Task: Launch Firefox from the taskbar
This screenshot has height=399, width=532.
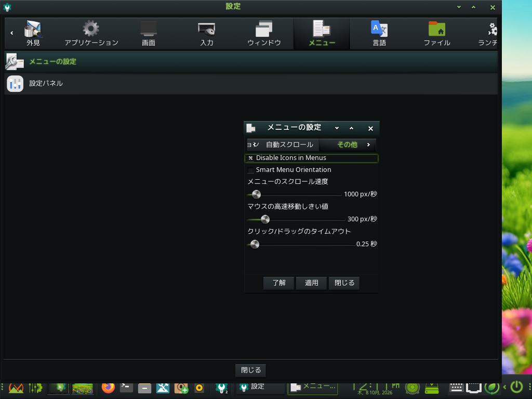Action: 108,388
